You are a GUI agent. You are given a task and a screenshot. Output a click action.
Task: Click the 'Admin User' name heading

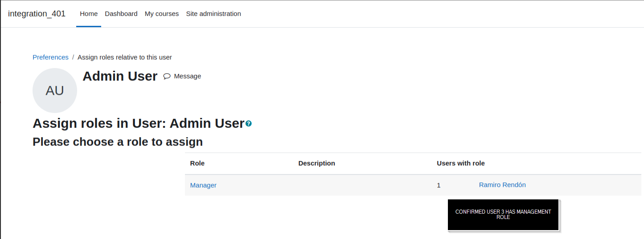point(120,76)
